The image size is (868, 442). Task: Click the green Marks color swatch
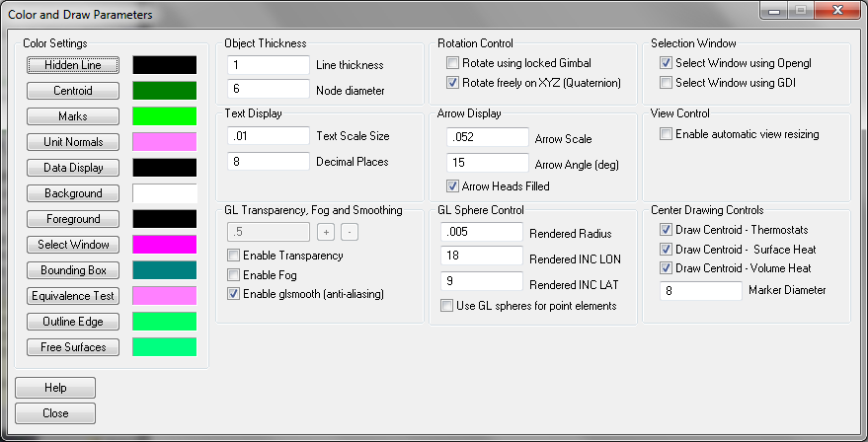coord(164,116)
